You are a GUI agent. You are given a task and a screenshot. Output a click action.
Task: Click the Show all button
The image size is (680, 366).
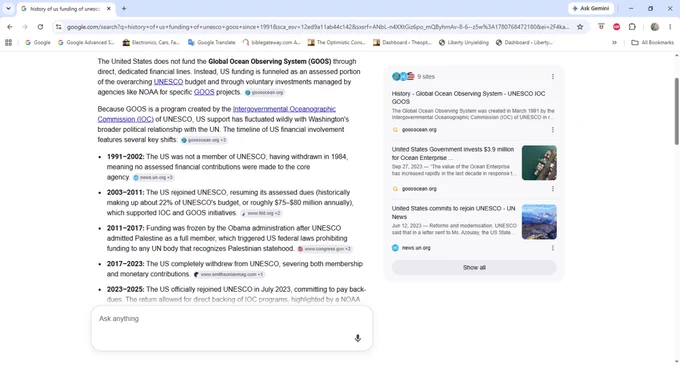coord(474,268)
